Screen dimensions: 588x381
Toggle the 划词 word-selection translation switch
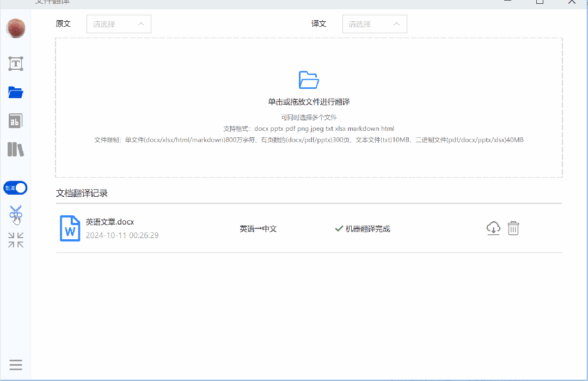[x=15, y=188]
